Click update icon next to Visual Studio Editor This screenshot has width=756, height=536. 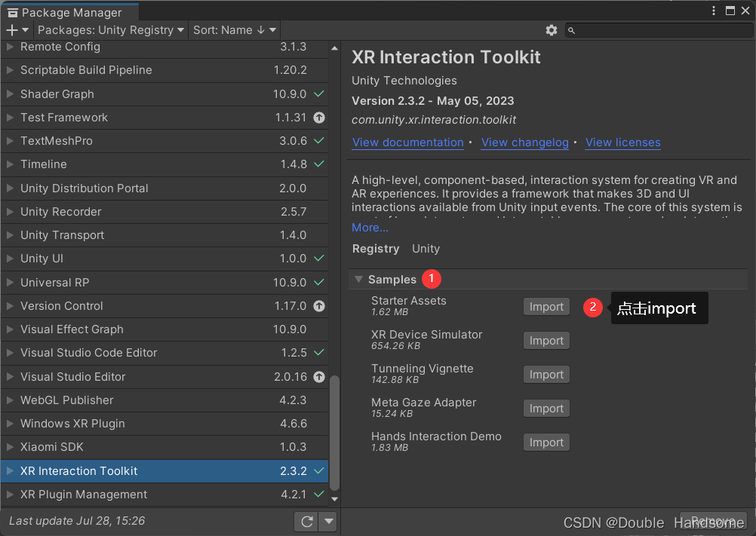pos(319,377)
